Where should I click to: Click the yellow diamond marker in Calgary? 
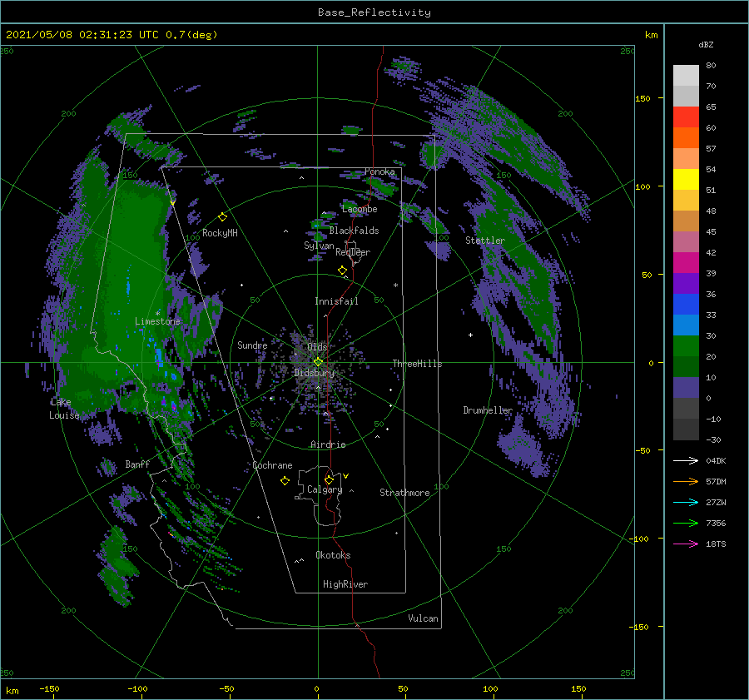[329, 479]
